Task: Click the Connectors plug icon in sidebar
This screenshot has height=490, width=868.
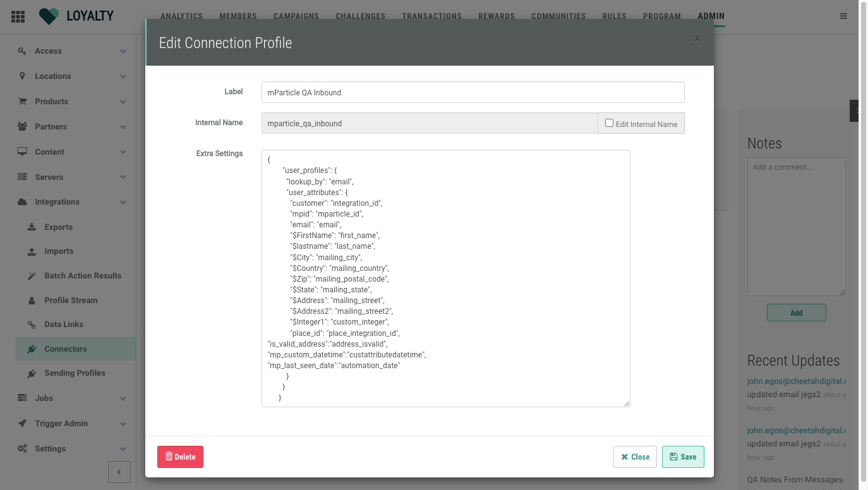Action: coord(32,349)
